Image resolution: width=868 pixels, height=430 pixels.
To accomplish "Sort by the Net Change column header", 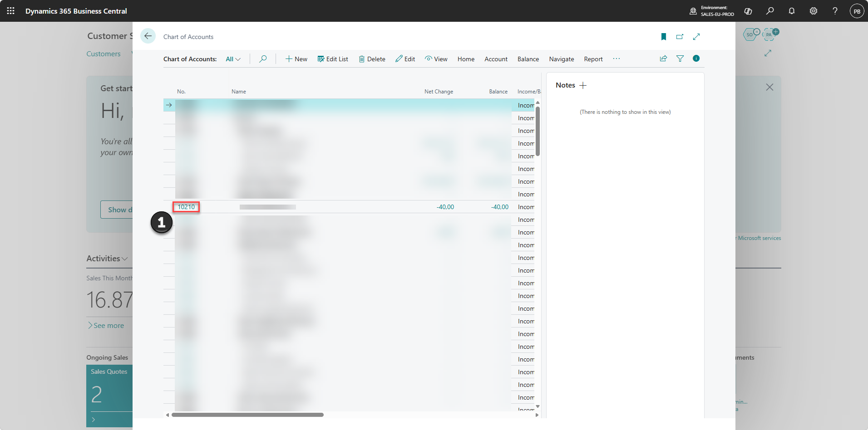I will coord(439,92).
